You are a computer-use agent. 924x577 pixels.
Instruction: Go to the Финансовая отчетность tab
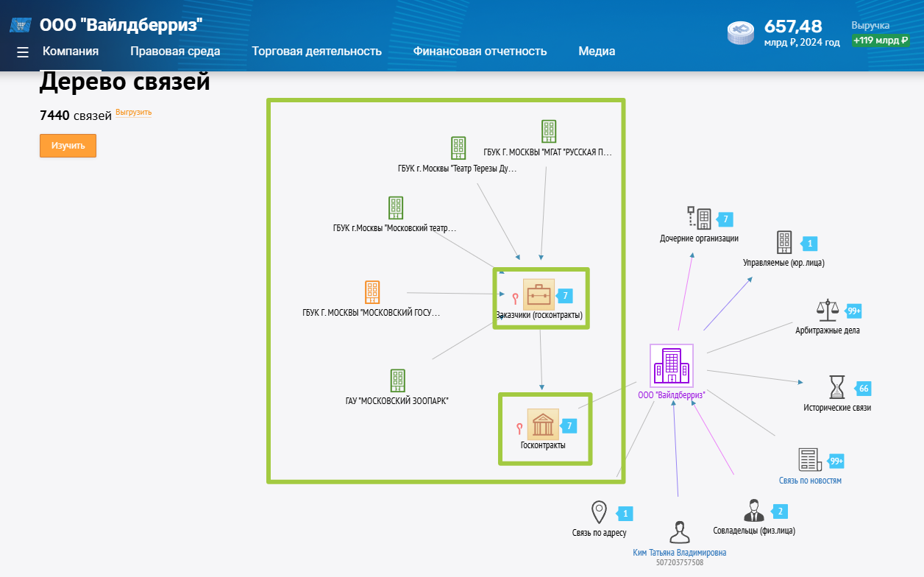(480, 52)
